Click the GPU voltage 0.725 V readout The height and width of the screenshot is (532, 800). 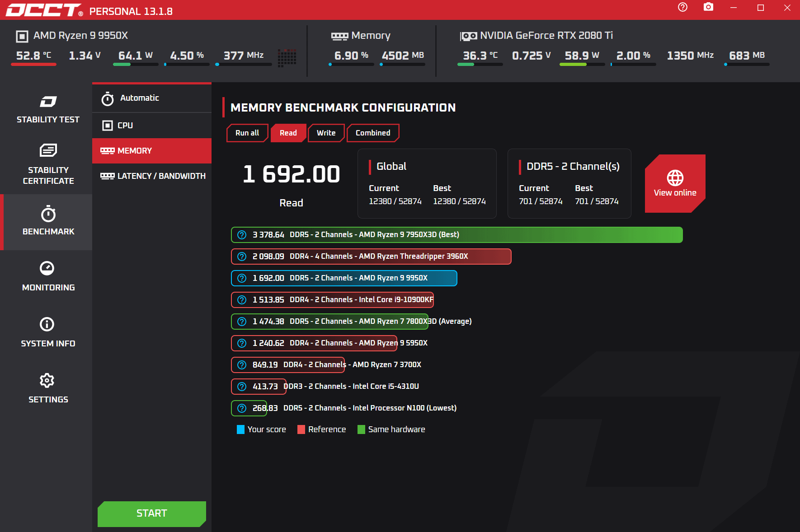pyautogui.click(x=531, y=56)
